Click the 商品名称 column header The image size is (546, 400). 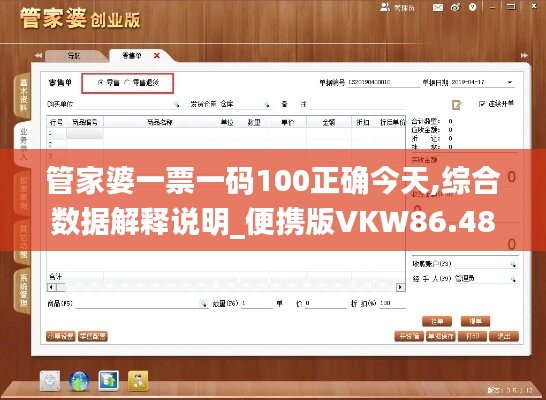[159, 122]
